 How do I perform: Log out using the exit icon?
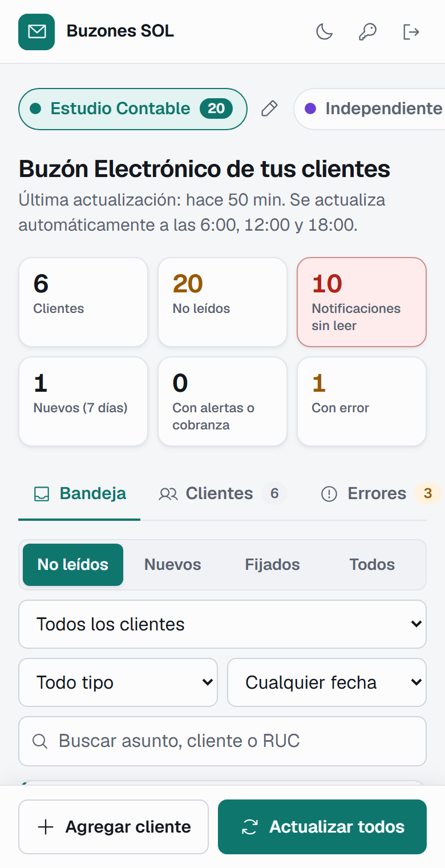(x=411, y=31)
